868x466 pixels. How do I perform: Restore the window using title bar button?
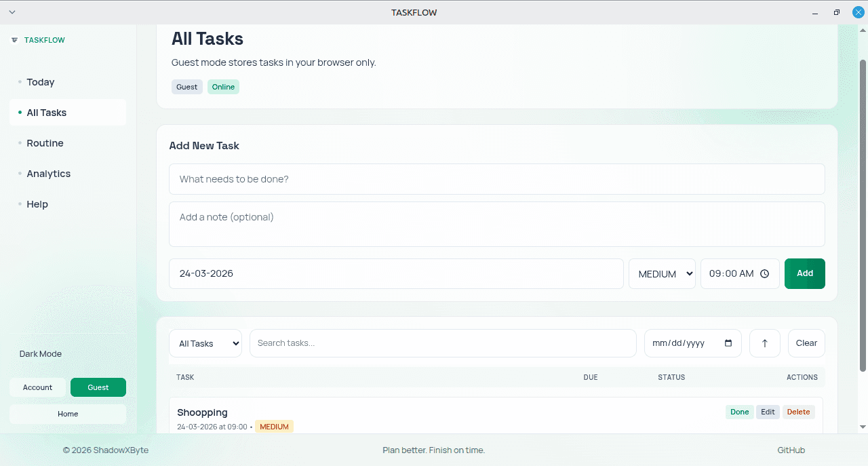[x=837, y=12]
